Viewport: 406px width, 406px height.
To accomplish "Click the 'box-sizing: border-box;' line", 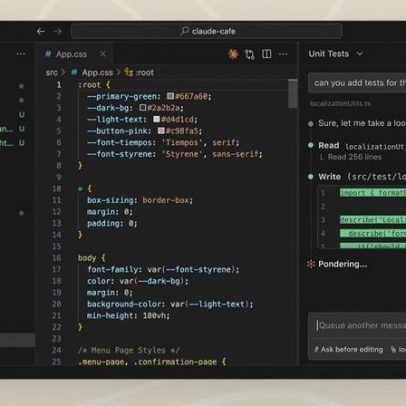I will click(140, 200).
